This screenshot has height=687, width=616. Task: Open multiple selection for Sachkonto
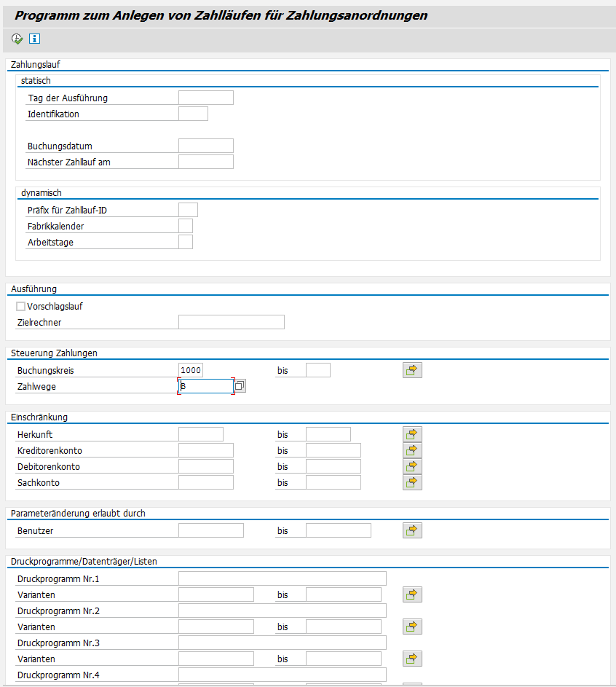click(412, 482)
